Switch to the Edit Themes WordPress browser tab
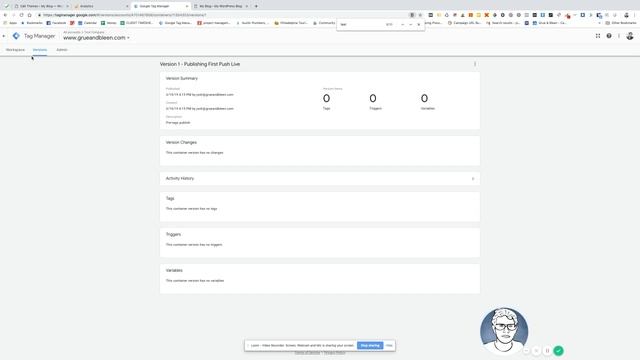640x360 pixels. (x=41, y=6)
